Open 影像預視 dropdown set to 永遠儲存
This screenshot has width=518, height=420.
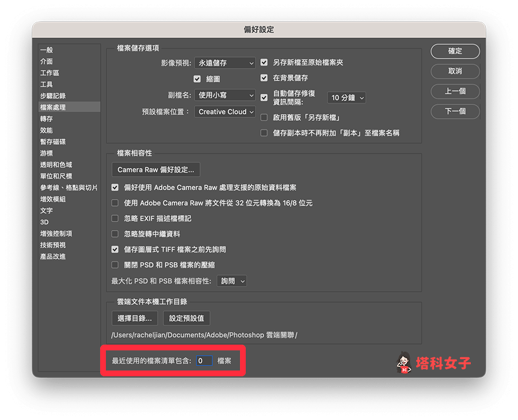coord(224,63)
